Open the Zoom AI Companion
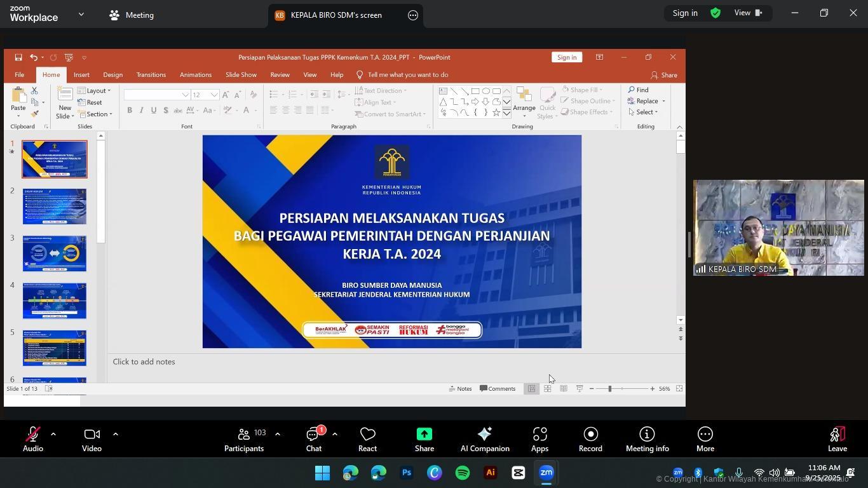The height and width of the screenshot is (488, 868). (484, 439)
